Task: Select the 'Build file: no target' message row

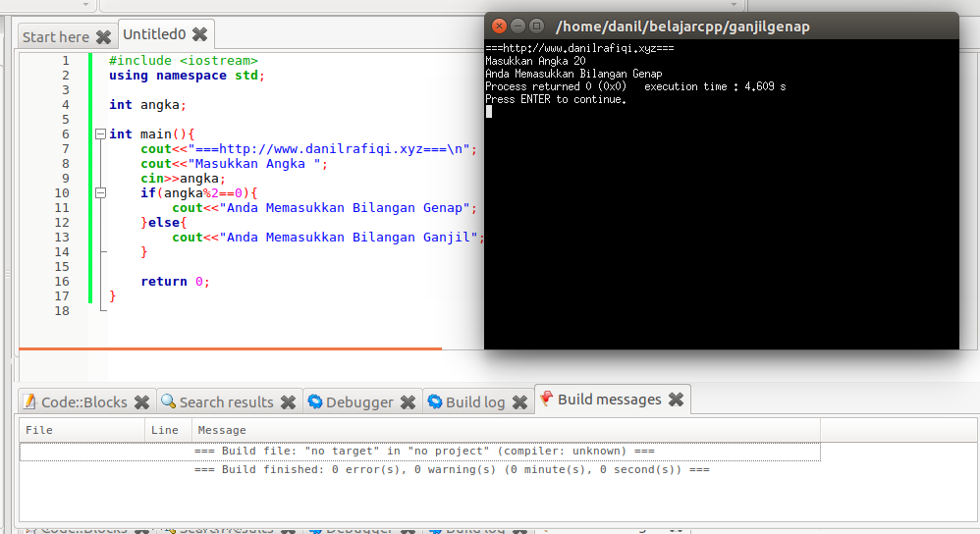Action: coord(420,451)
